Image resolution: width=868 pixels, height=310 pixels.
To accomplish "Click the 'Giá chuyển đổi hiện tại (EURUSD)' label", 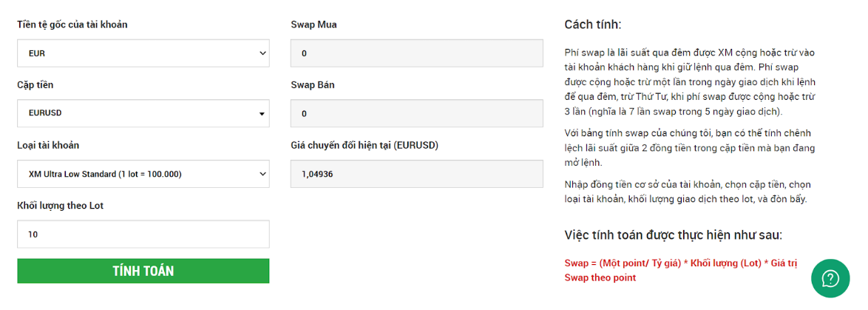I will [365, 145].
